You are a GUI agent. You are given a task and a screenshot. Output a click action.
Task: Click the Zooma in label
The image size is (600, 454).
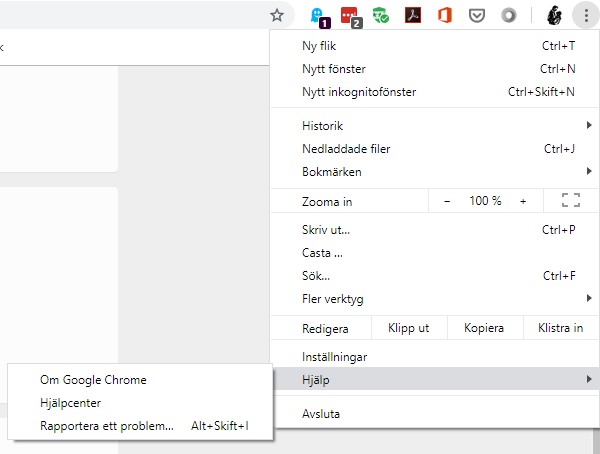[x=327, y=202]
